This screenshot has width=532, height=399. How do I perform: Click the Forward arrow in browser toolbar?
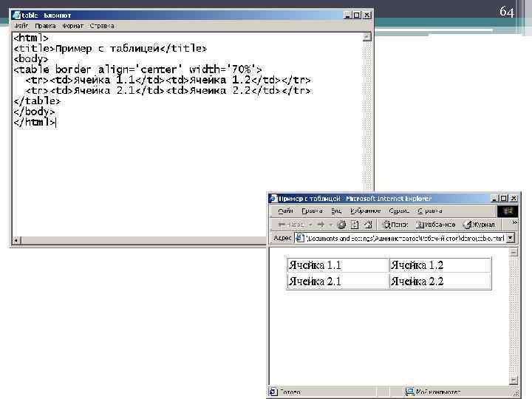pyautogui.click(x=321, y=225)
